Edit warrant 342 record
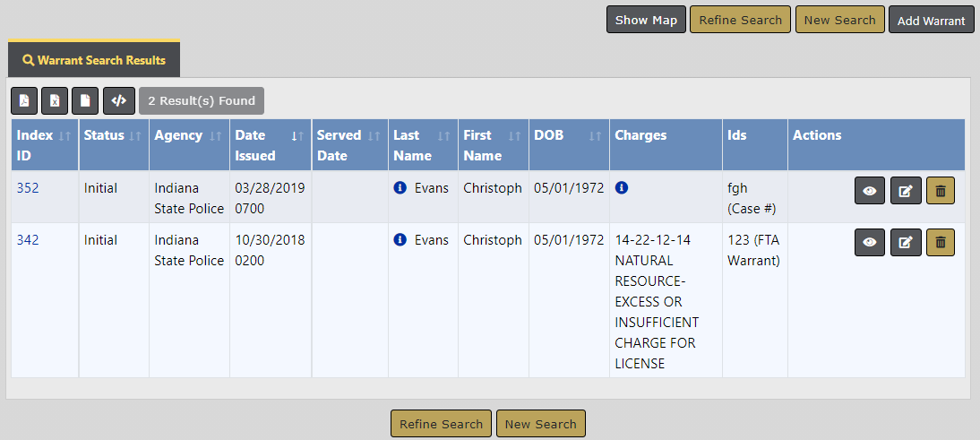 click(906, 242)
